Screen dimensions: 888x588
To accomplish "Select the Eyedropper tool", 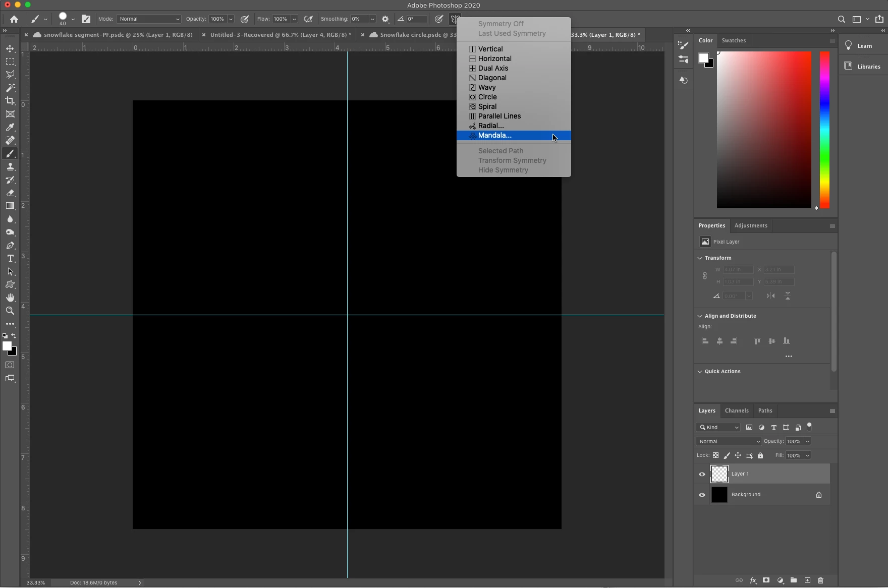I will point(10,127).
